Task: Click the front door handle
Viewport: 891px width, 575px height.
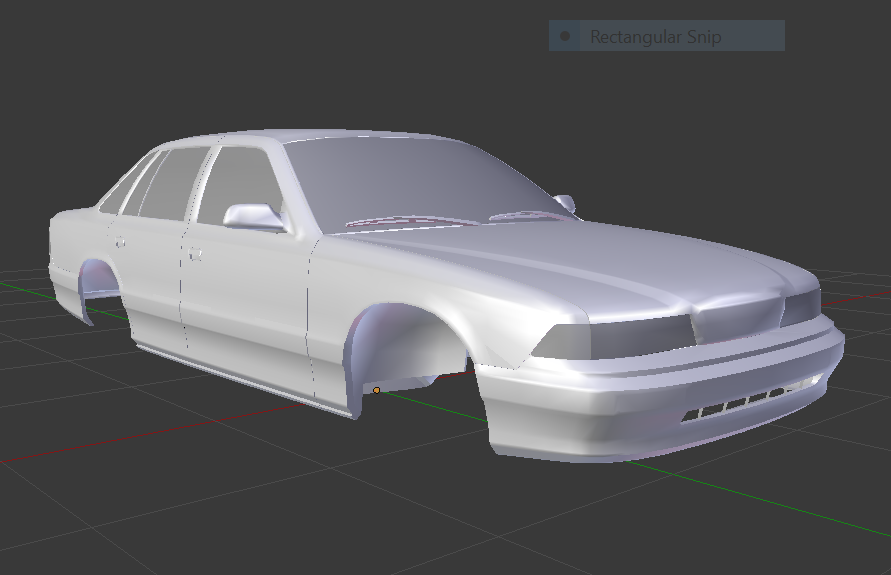Action: 194,254
